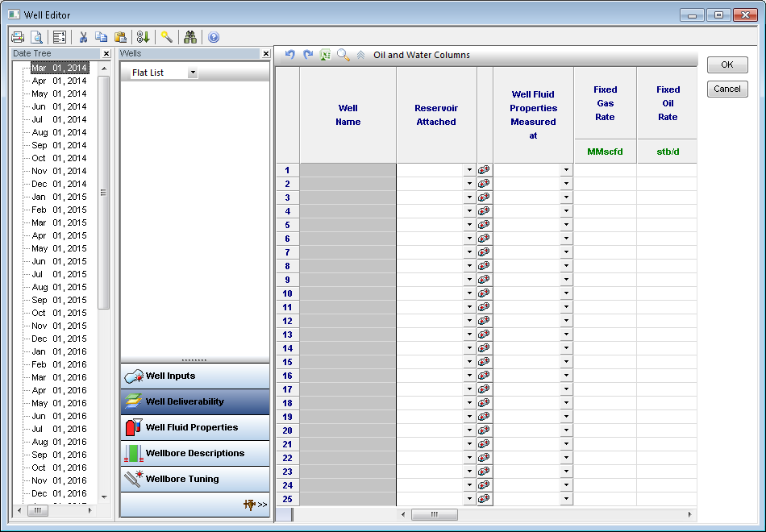Open the Flat List dropdown
This screenshot has height=532, width=766.
[x=193, y=73]
